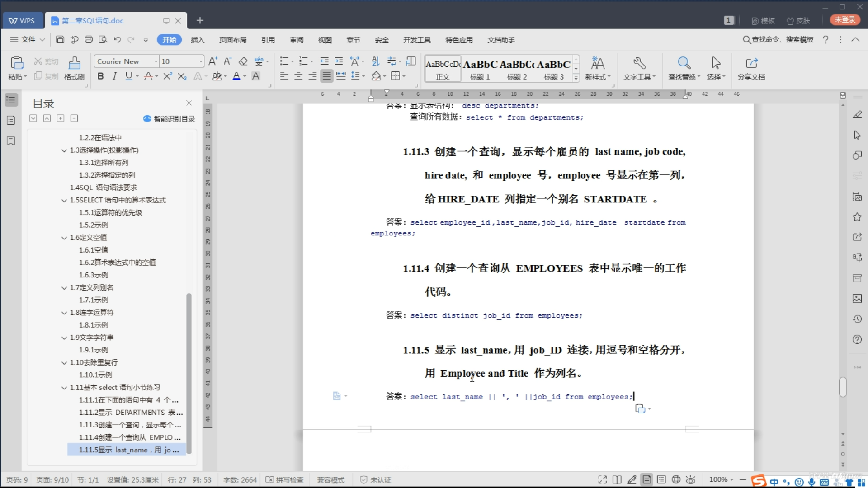Expand the styles gallery
This screenshot has width=868, height=488.
point(576,78)
